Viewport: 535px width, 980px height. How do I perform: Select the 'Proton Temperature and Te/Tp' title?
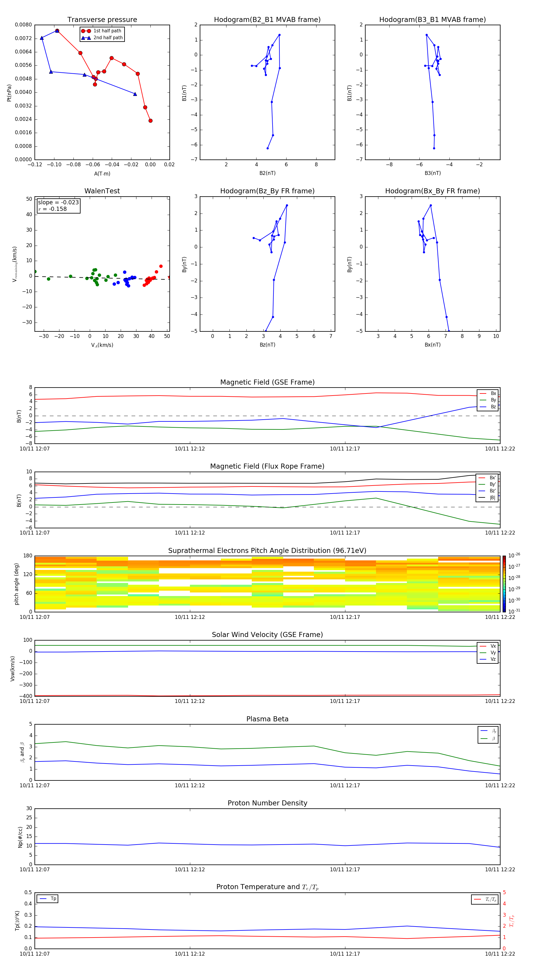tap(267, 887)
